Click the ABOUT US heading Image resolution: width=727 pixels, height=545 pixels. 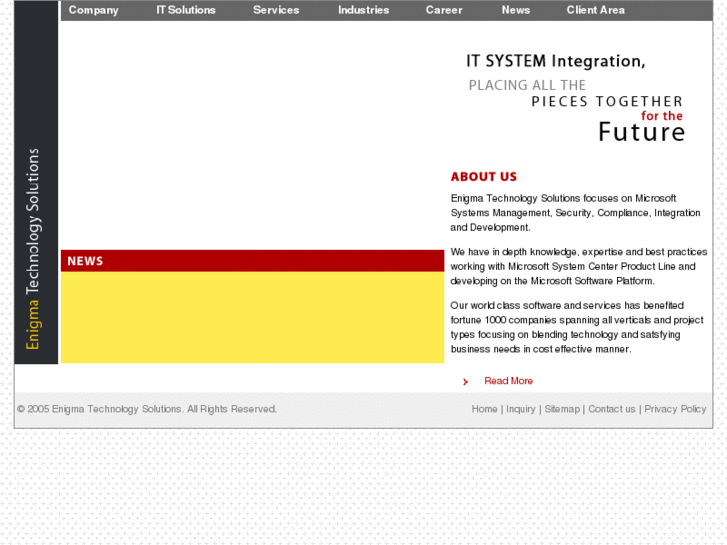484,177
